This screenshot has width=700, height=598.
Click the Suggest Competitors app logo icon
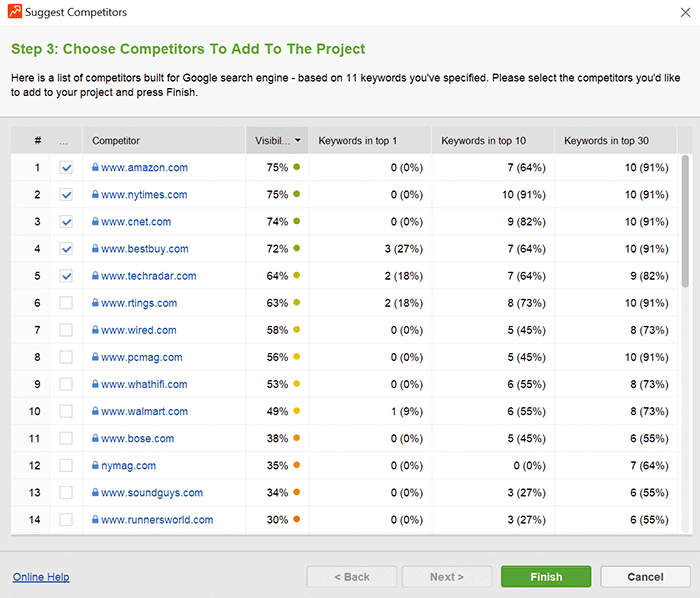(15, 11)
